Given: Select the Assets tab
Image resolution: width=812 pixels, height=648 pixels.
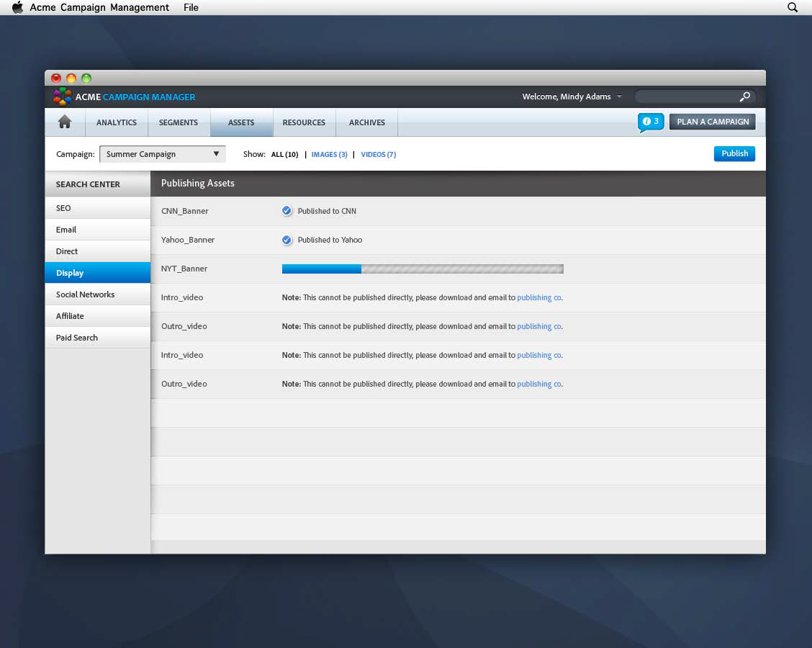Looking at the screenshot, I should pyautogui.click(x=241, y=122).
